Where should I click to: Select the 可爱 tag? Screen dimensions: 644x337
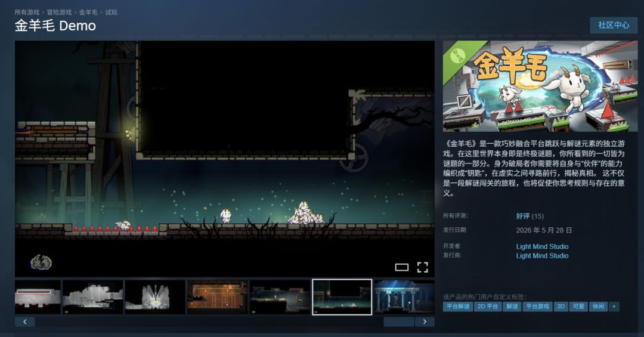pos(578,307)
